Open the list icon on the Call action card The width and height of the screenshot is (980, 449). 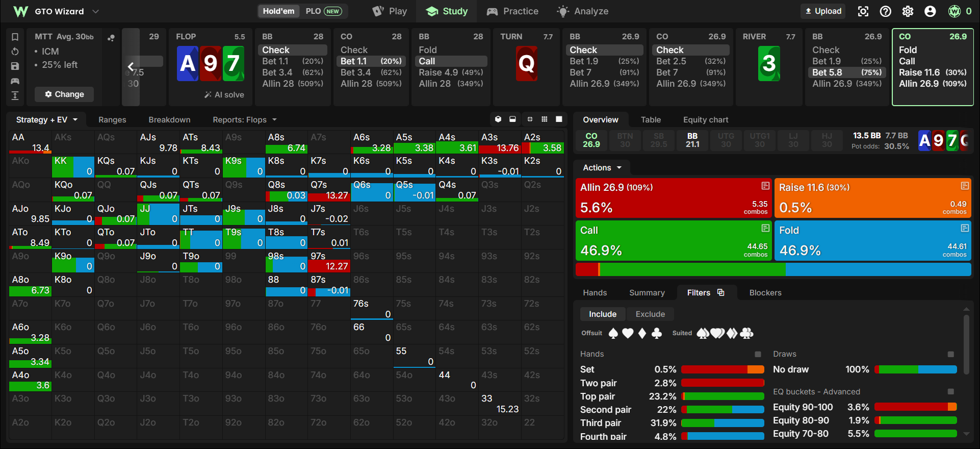765,228
